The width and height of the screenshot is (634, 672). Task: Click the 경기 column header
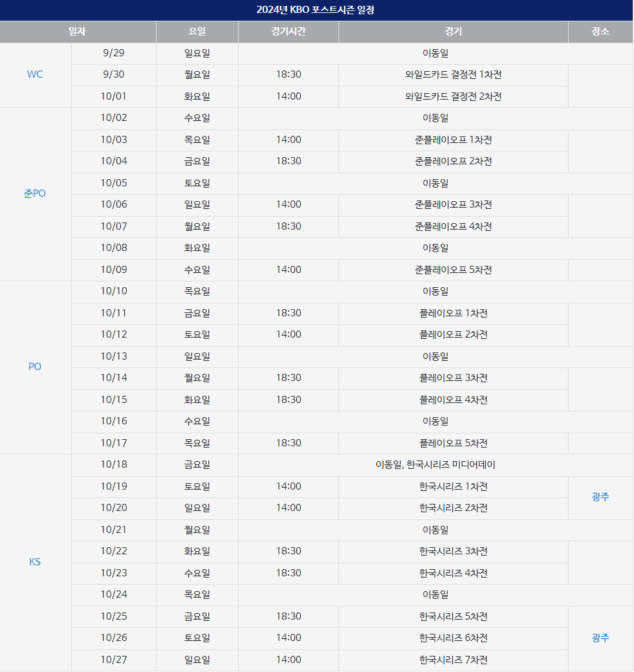tap(453, 32)
